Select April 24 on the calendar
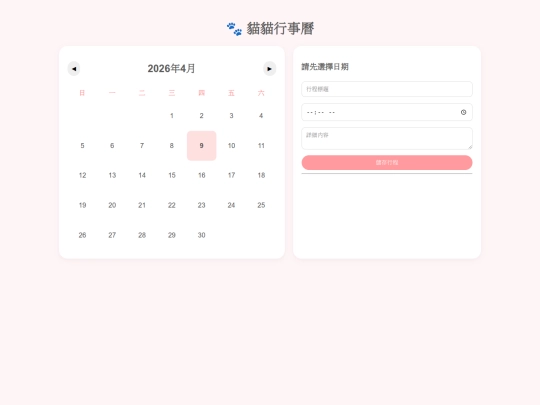 (231, 205)
